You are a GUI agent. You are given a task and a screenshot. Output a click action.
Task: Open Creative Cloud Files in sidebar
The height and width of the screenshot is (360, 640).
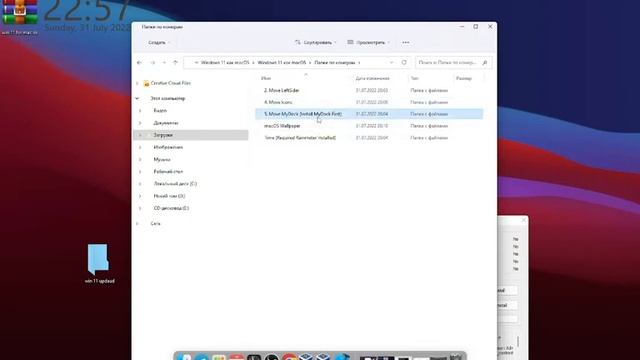pyautogui.click(x=171, y=83)
